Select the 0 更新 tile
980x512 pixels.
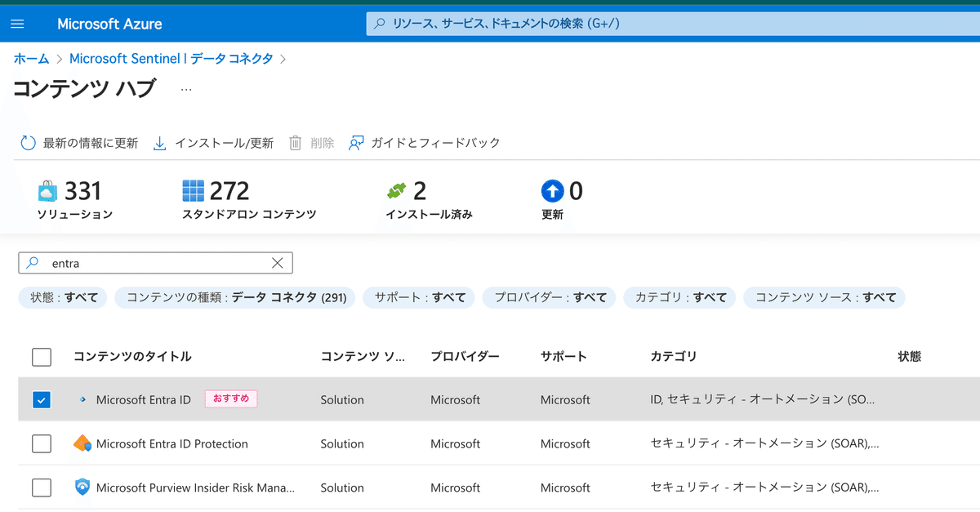click(x=562, y=202)
